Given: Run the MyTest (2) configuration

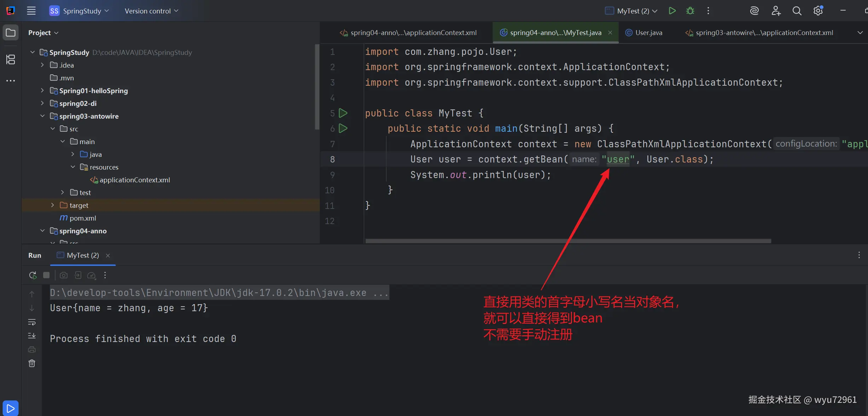Looking at the screenshot, I should (672, 11).
